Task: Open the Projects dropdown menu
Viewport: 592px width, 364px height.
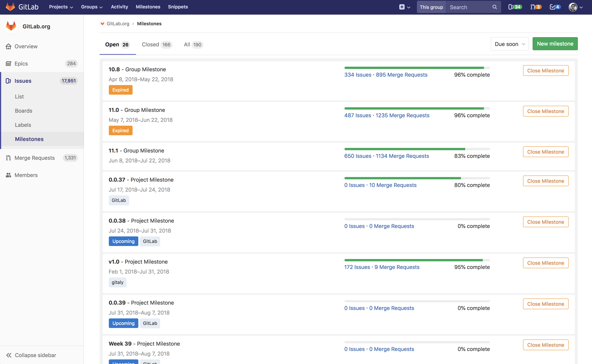Action: 61,7
